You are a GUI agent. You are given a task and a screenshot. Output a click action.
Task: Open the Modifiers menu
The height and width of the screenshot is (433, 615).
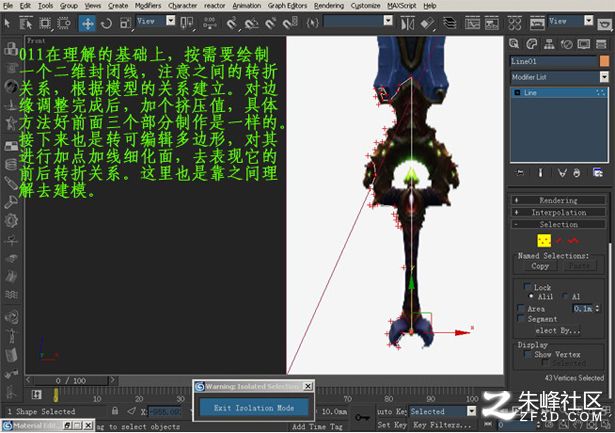[x=148, y=6]
